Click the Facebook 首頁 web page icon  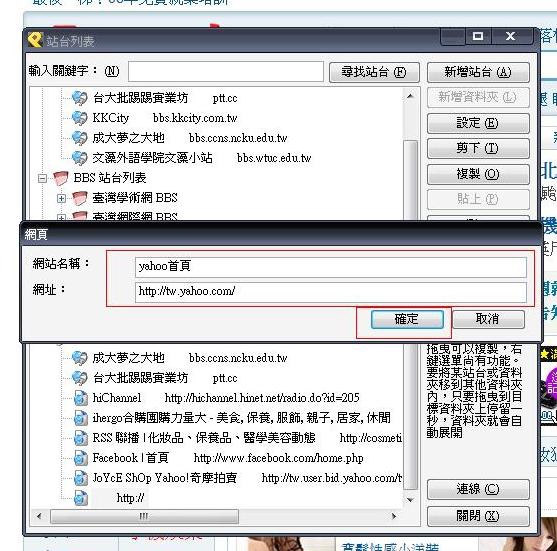click(81, 458)
